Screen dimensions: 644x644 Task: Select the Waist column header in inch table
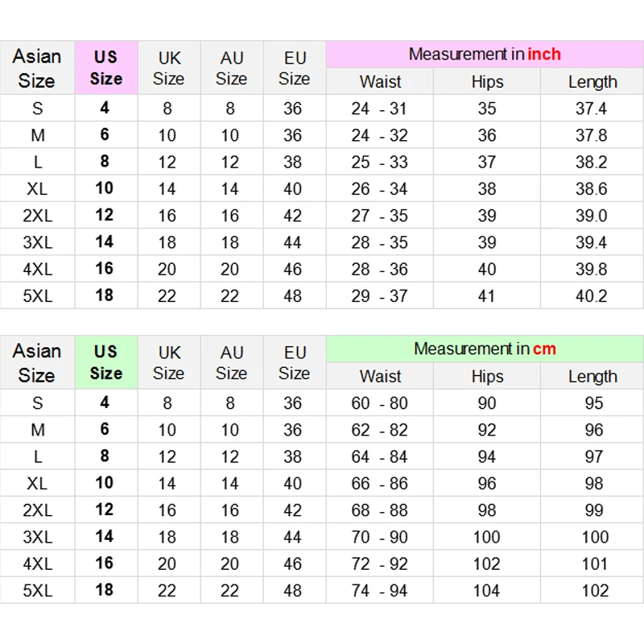pyautogui.click(x=380, y=81)
